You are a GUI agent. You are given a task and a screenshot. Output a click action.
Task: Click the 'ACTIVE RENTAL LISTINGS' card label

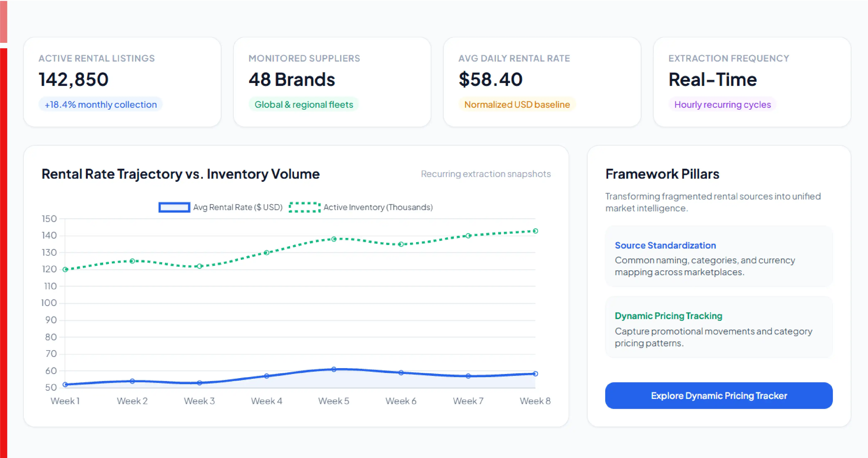click(97, 58)
